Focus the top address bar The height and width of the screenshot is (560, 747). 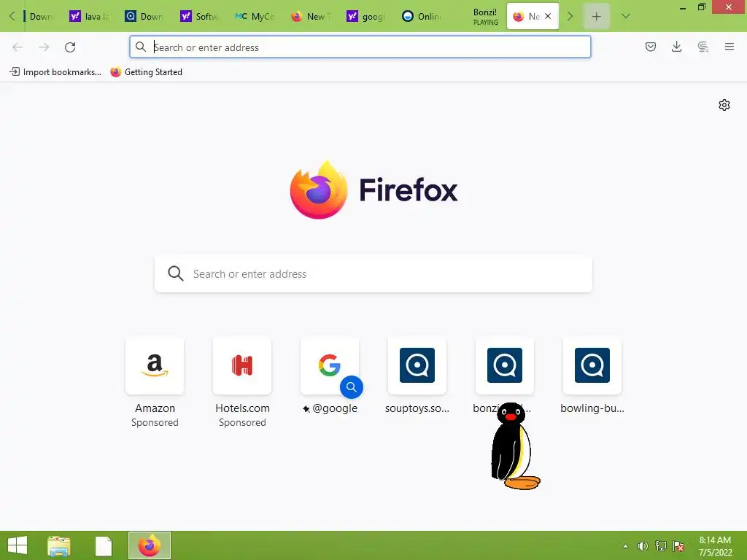(360, 47)
